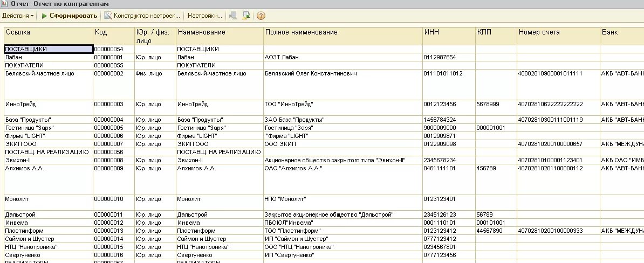Image resolution: width=644 pixels, height=263 pixels.
Task: Click the ИНН column header
Action: coord(449,36)
